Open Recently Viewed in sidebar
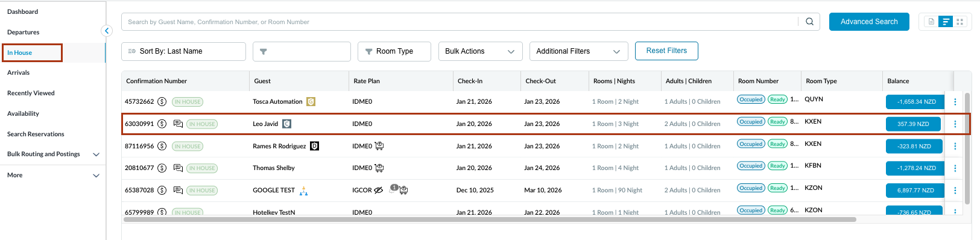The width and height of the screenshot is (980, 240). click(31, 93)
